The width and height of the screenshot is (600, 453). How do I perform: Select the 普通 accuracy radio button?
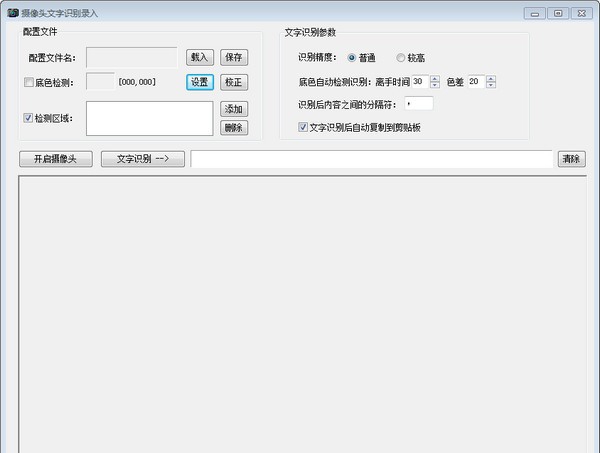pos(352,58)
